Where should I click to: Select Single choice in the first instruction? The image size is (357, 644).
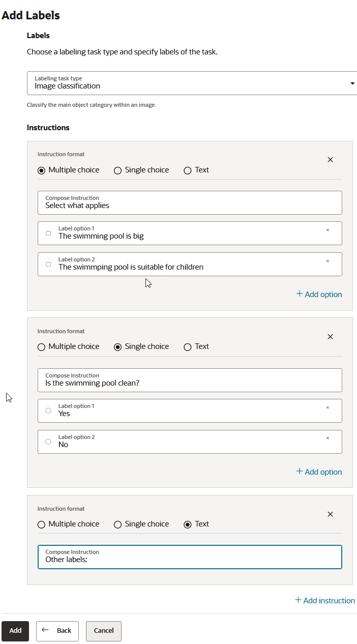pyautogui.click(x=118, y=170)
